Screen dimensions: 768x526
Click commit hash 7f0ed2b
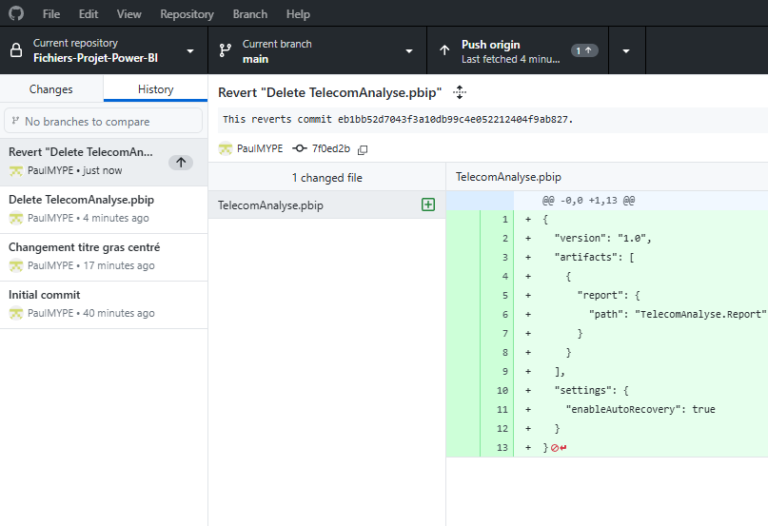click(x=331, y=148)
